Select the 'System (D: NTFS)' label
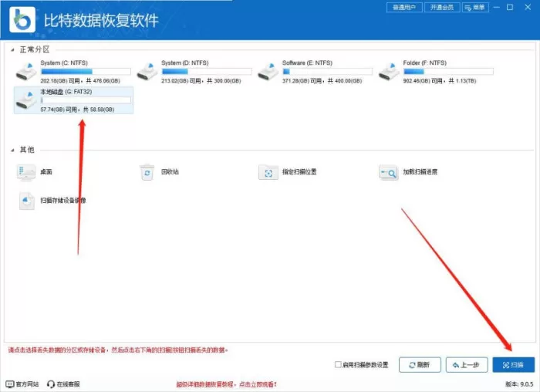The width and height of the screenshot is (540, 392). click(185, 63)
